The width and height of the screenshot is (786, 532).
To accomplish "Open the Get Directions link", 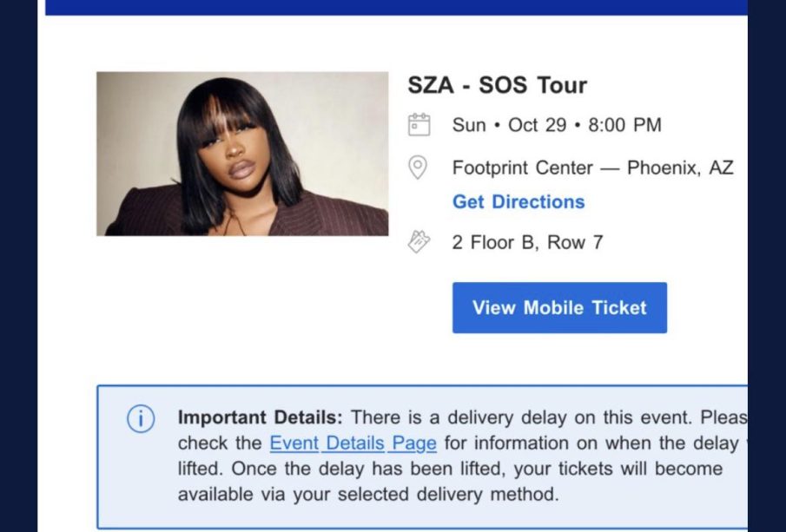I will click(518, 202).
